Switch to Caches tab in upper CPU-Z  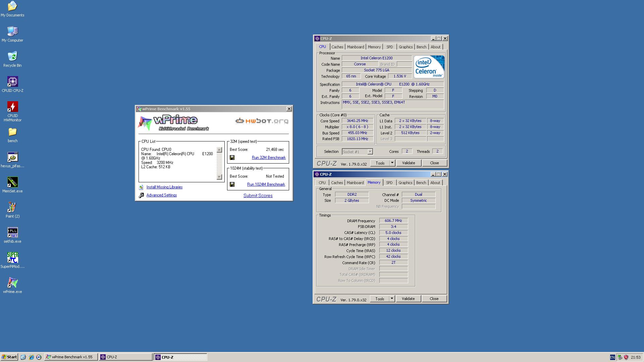(x=337, y=47)
